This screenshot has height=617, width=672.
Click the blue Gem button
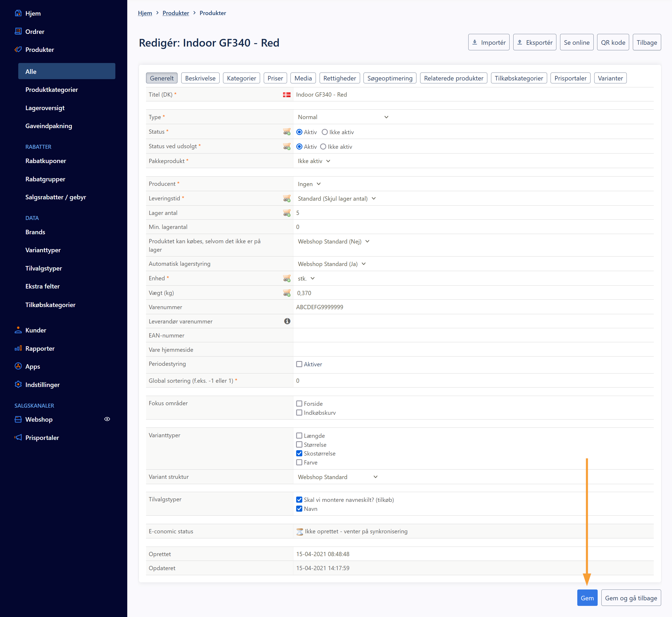(587, 598)
